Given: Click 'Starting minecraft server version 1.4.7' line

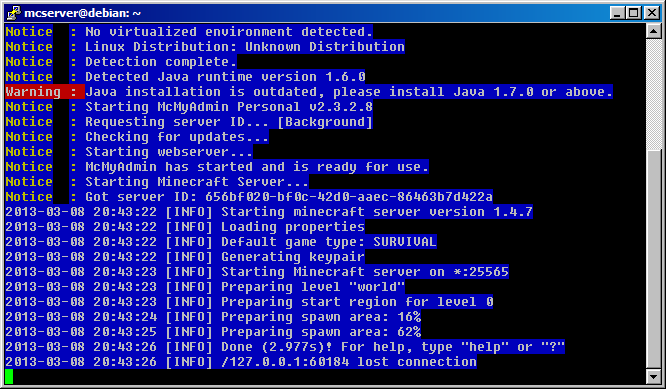Looking at the screenshot, I should pos(269,212).
